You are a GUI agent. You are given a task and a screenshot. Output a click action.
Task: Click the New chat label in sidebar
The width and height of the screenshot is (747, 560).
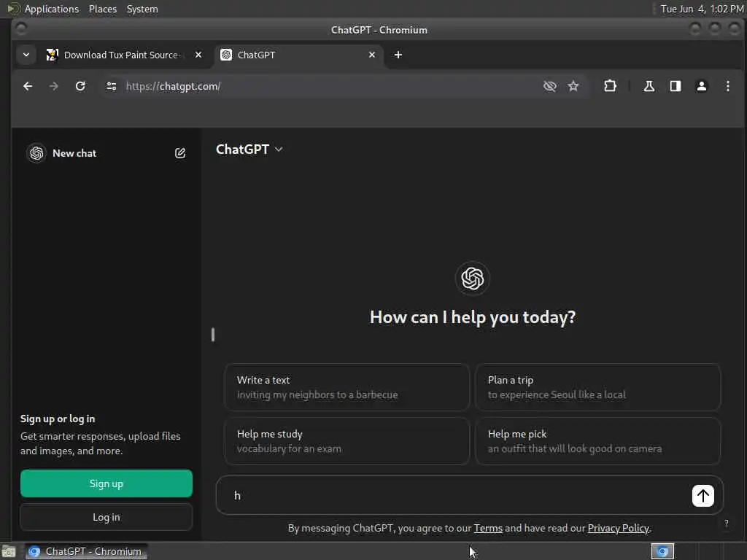pos(74,153)
